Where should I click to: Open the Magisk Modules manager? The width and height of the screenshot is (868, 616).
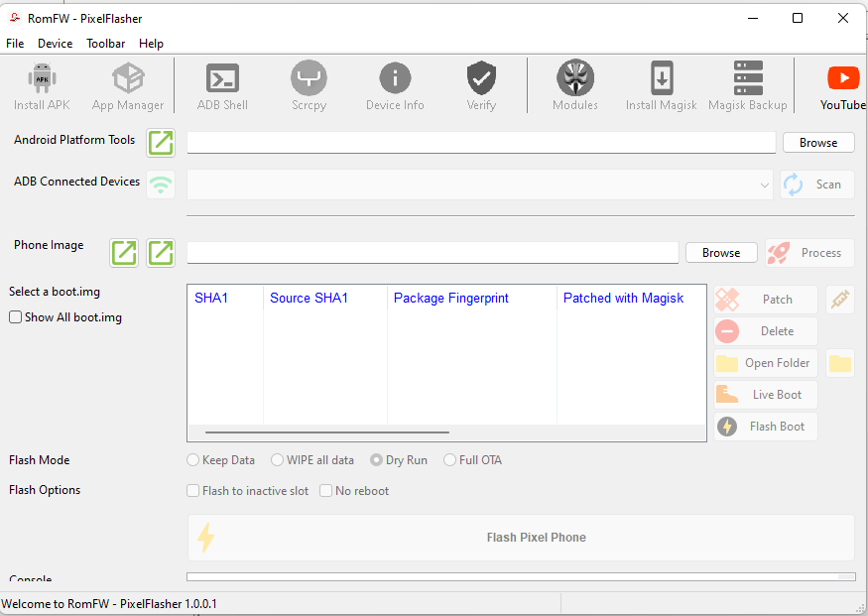click(574, 85)
